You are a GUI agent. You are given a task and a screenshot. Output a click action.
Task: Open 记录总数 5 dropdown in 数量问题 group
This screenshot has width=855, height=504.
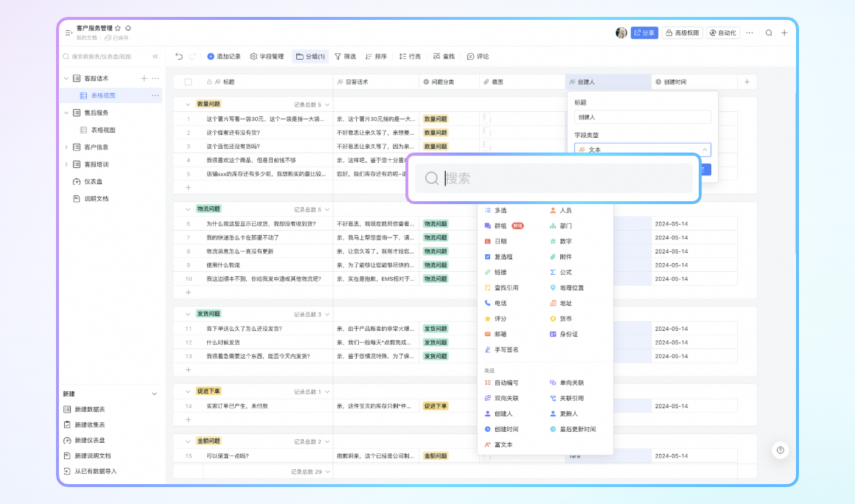click(x=312, y=105)
